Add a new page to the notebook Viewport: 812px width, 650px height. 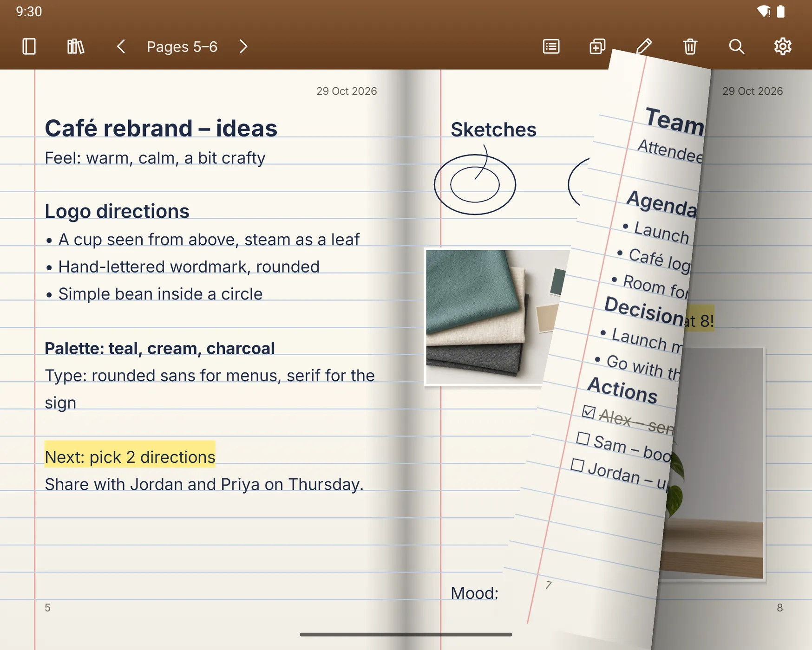[597, 46]
